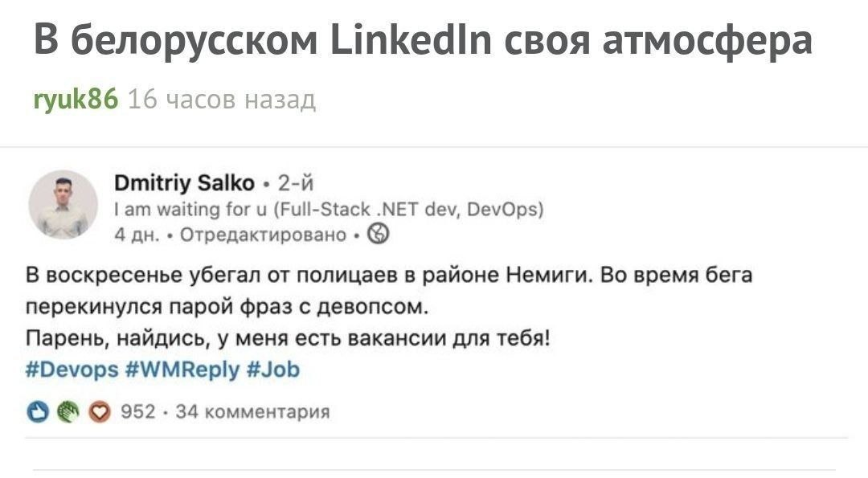The height and width of the screenshot is (478, 868).
Task: Click the green clapping hands reaction icon
Action: click(68, 412)
